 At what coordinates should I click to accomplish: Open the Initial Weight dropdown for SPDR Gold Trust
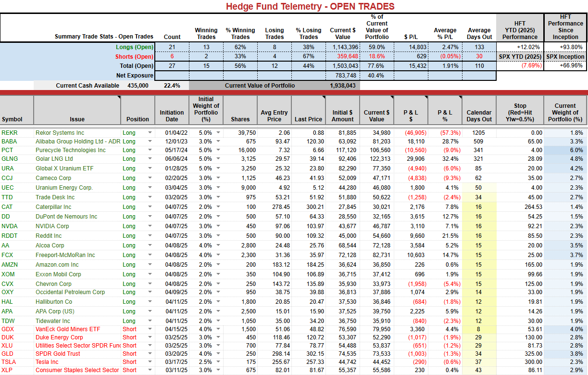tap(219, 354)
